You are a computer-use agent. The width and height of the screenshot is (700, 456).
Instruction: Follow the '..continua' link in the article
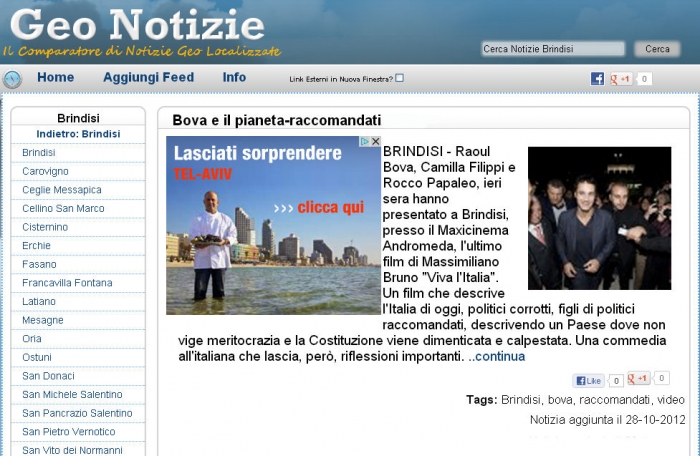pos(496,356)
